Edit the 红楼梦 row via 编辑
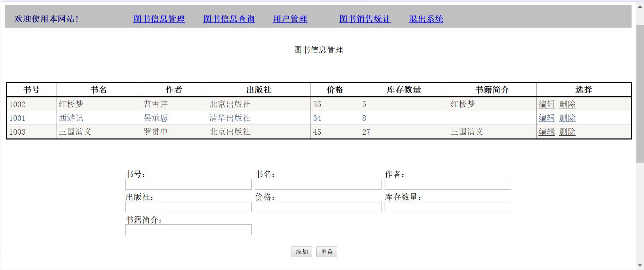The width and height of the screenshot is (644, 270). click(x=547, y=104)
